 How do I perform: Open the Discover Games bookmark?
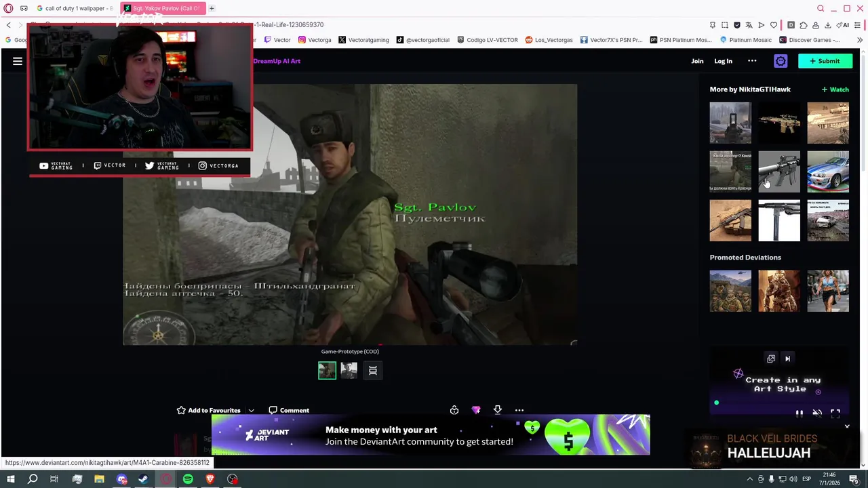tap(809, 40)
